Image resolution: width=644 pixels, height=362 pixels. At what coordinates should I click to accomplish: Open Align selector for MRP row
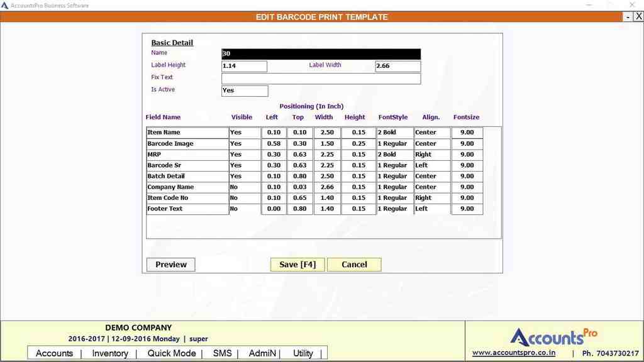click(x=432, y=155)
